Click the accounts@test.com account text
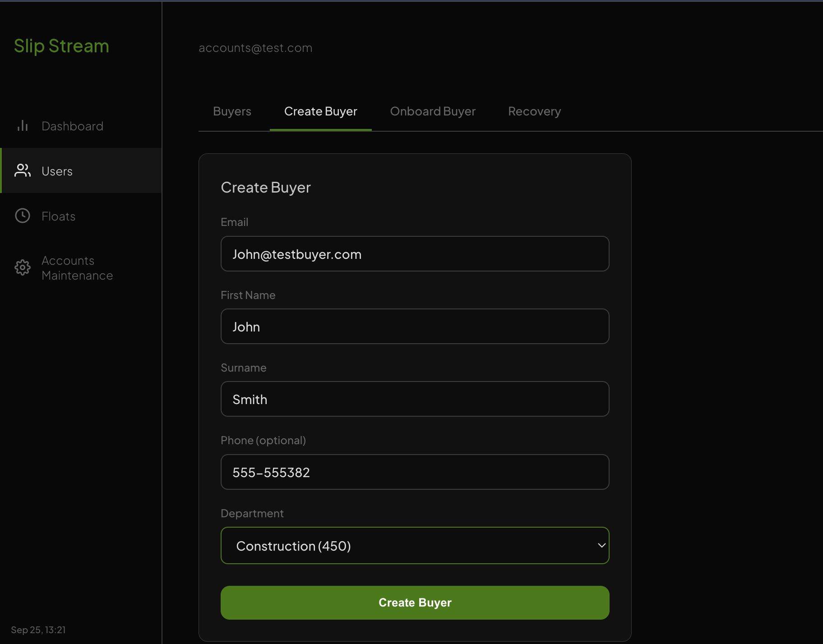The image size is (823, 644). [x=255, y=48]
